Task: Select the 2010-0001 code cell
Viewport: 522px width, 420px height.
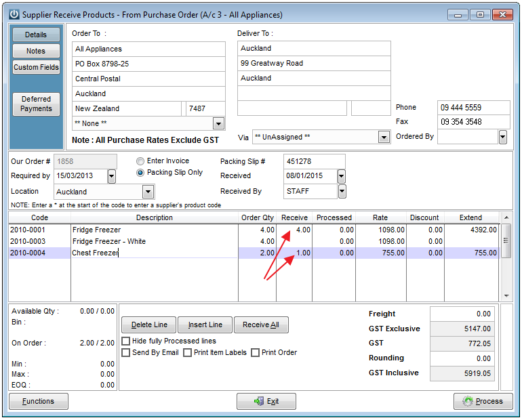Action: (x=39, y=230)
